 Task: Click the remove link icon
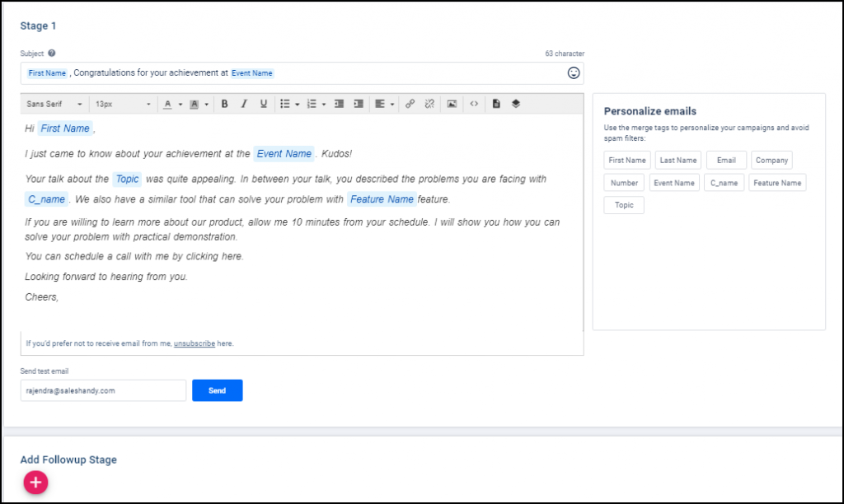pyautogui.click(x=429, y=104)
